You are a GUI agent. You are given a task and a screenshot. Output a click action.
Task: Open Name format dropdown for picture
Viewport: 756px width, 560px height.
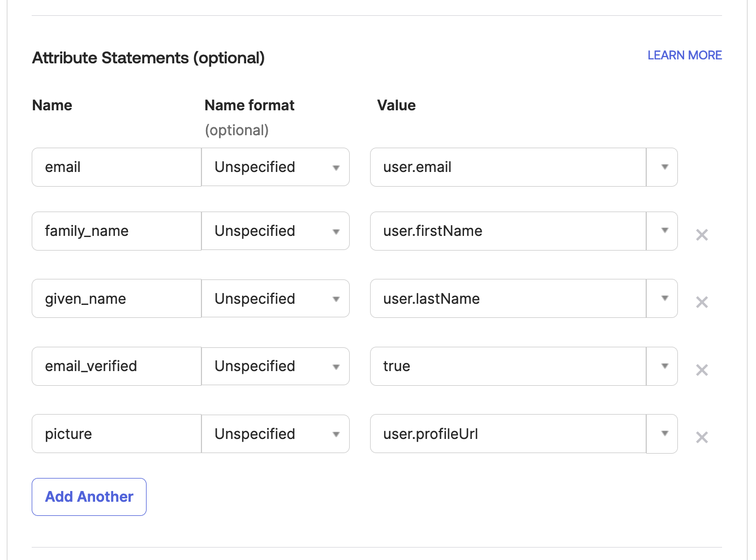click(x=276, y=434)
